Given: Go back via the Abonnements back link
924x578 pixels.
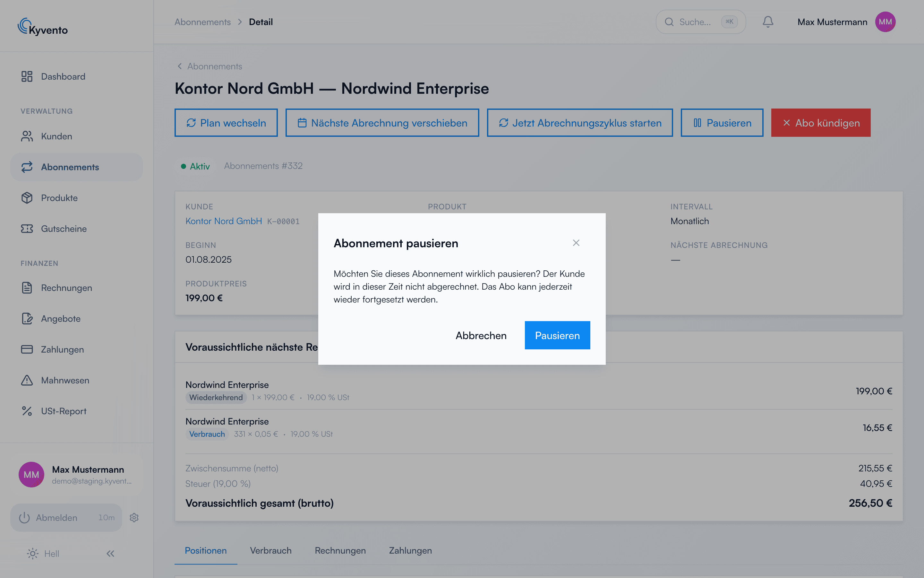Looking at the screenshot, I should tap(210, 66).
